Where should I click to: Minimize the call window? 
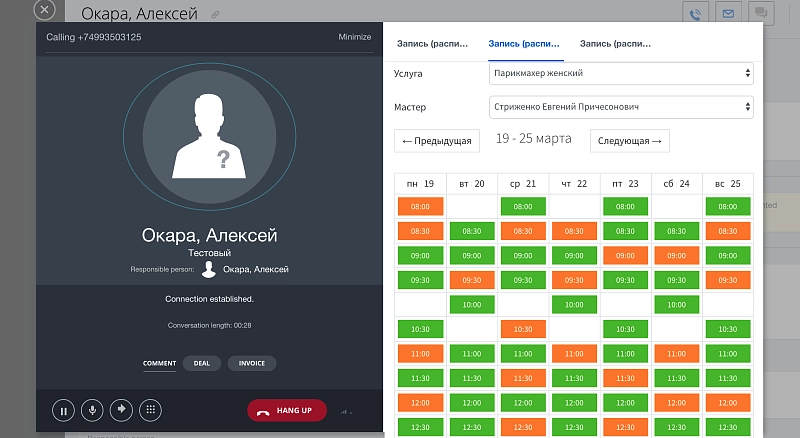tap(354, 37)
